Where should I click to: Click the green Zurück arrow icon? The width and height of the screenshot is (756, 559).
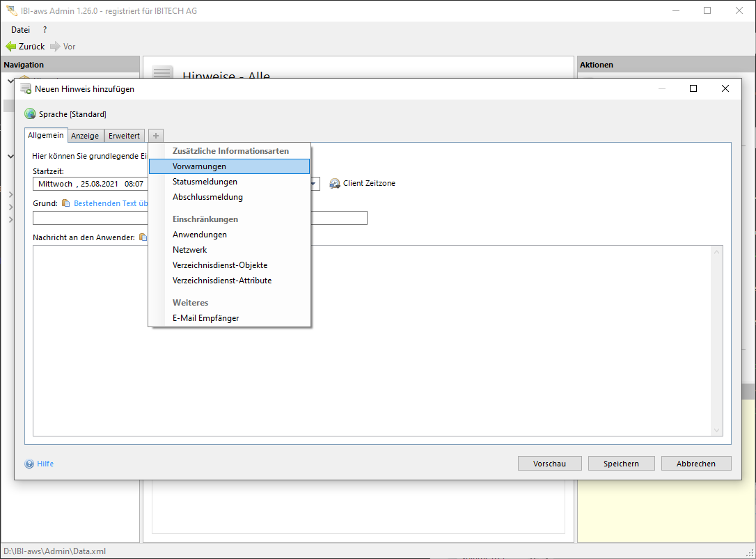pyautogui.click(x=11, y=47)
